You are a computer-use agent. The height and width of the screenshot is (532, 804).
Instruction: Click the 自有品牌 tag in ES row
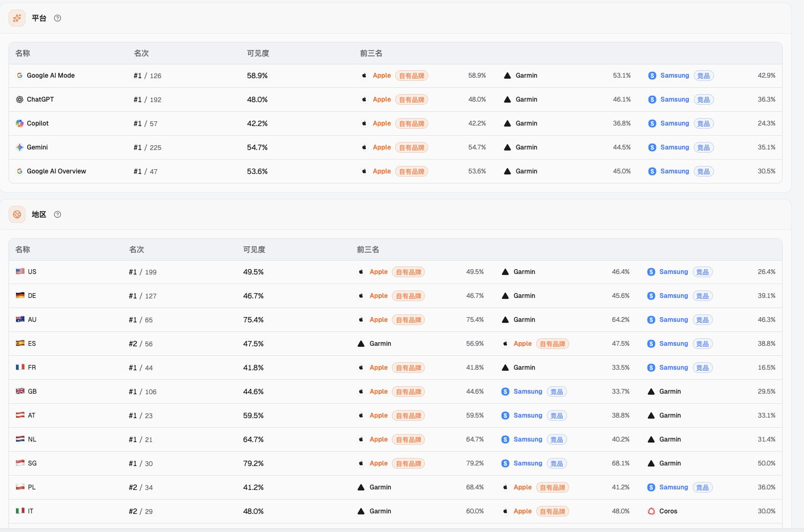point(553,344)
